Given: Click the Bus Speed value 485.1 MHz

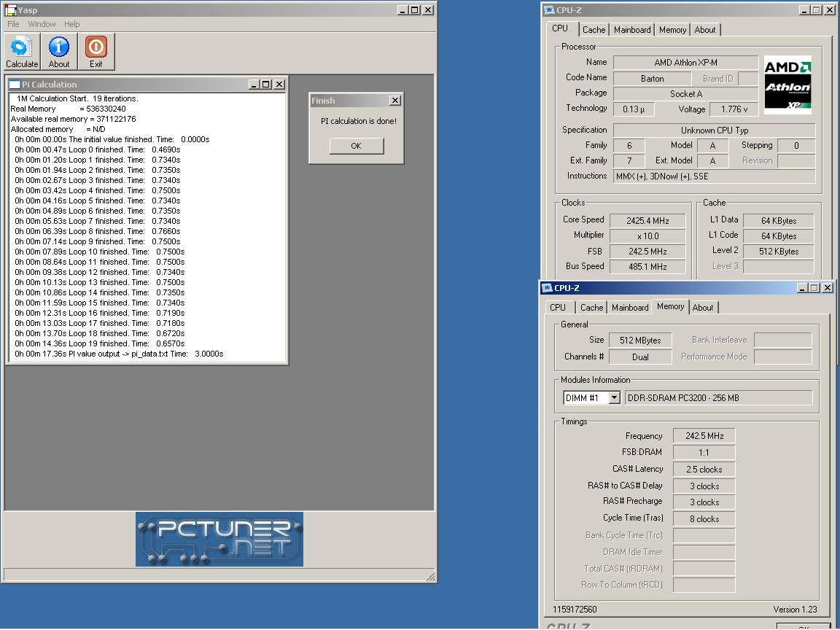Looking at the screenshot, I should click(x=647, y=267).
